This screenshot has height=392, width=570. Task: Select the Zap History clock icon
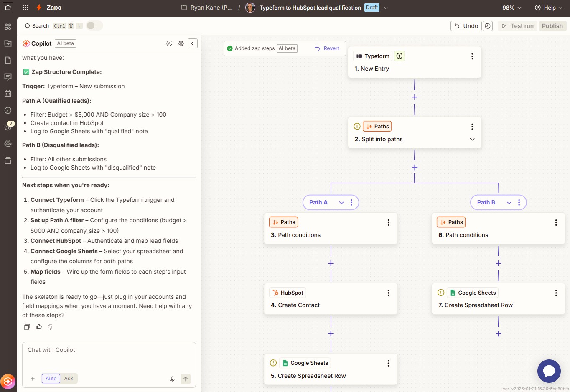click(x=8, y=110)
